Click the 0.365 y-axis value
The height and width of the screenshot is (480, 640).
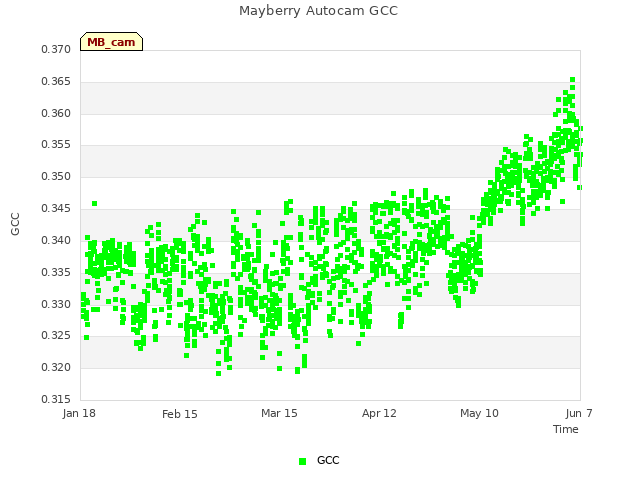click(x=56, y=82)
